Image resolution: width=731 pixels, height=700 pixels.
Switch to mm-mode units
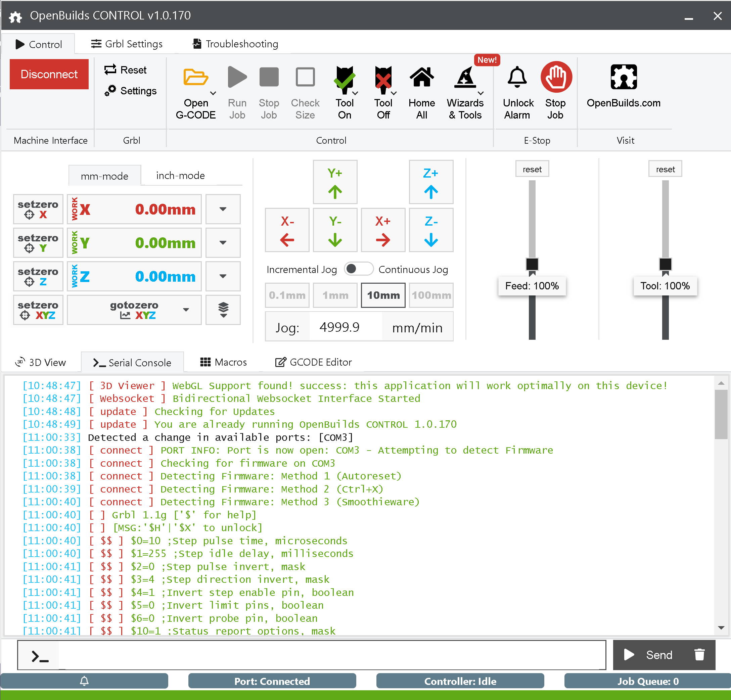click(x=104, y=176)
